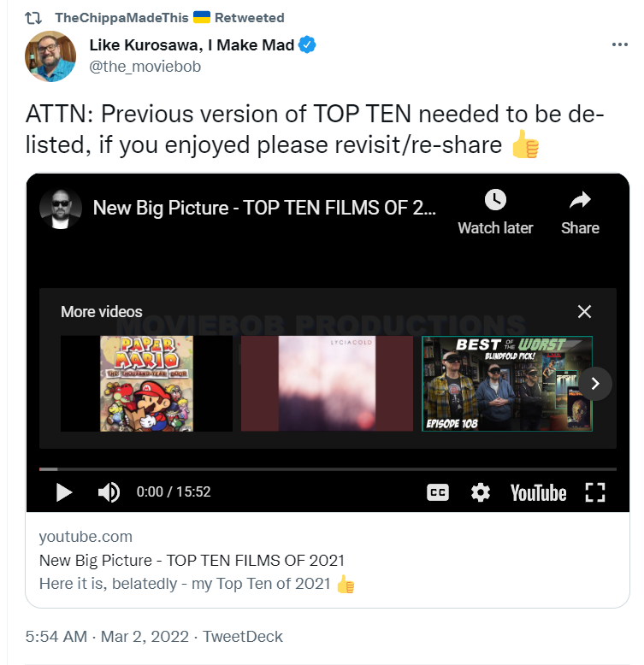
Task: Open @the_moviebob profile handle
Action: [x=145, y=67]
